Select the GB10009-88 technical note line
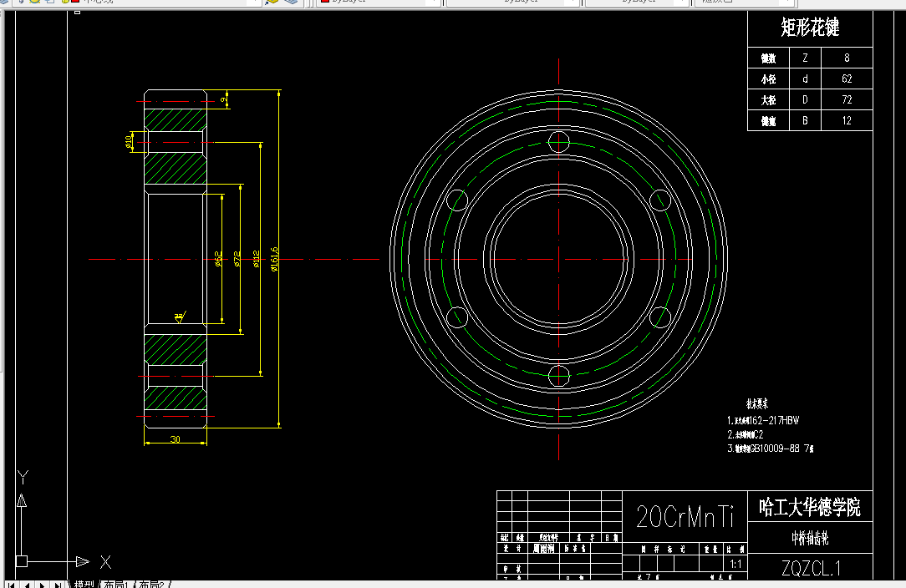The height and width of the screenshot is (588, 906). click(771, 449)
